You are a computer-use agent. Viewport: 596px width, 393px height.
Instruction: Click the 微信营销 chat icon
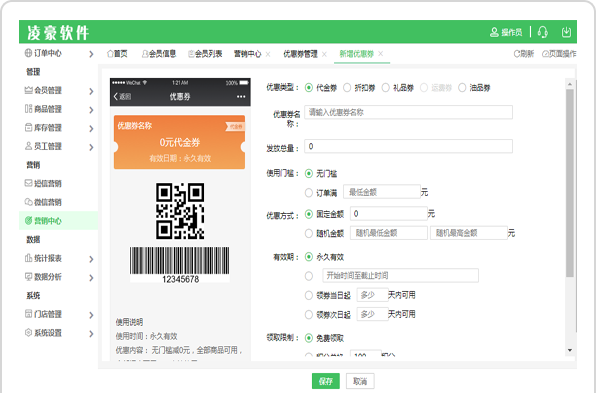pyautogui.click(x=29, y=202)
